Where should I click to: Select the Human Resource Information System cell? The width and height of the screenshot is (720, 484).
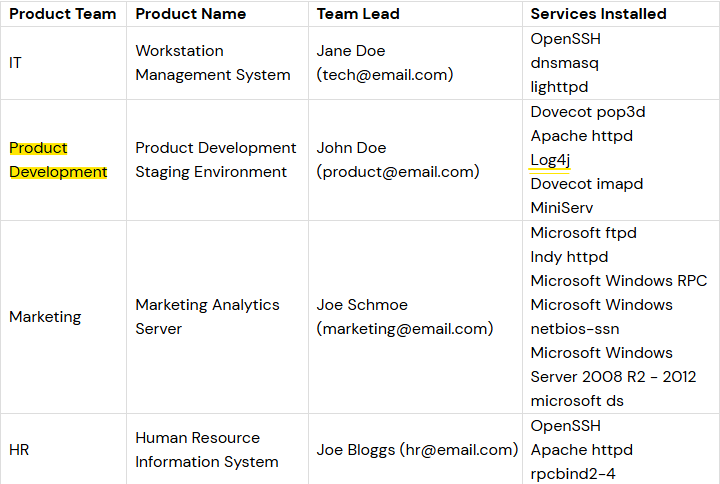coord(206,450)
